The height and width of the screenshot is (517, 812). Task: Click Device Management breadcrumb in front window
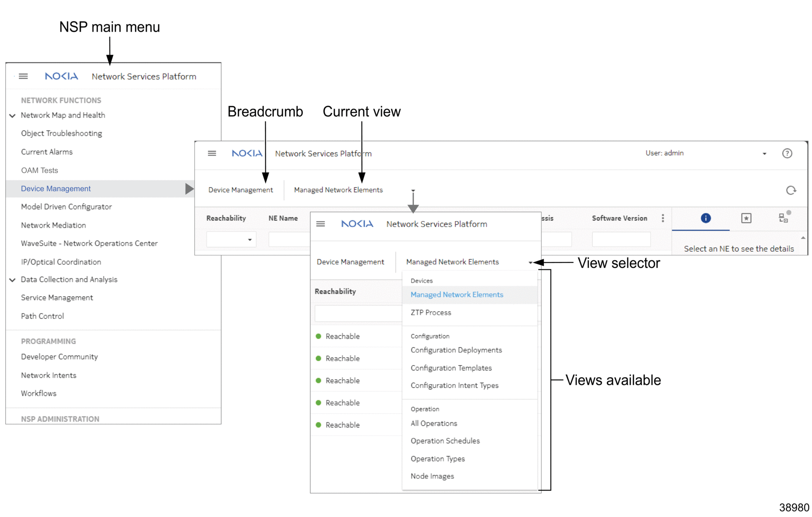[x=350, y=262]
